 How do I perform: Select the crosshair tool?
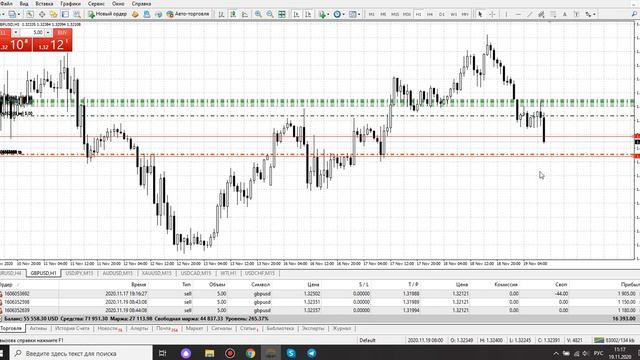492,14
